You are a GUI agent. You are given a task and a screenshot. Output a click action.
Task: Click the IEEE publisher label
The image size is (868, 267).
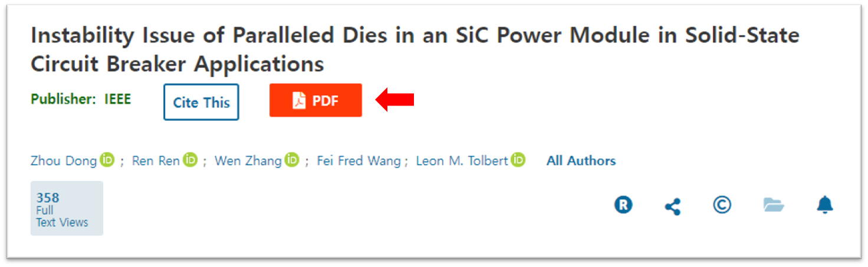click(117, 99)
